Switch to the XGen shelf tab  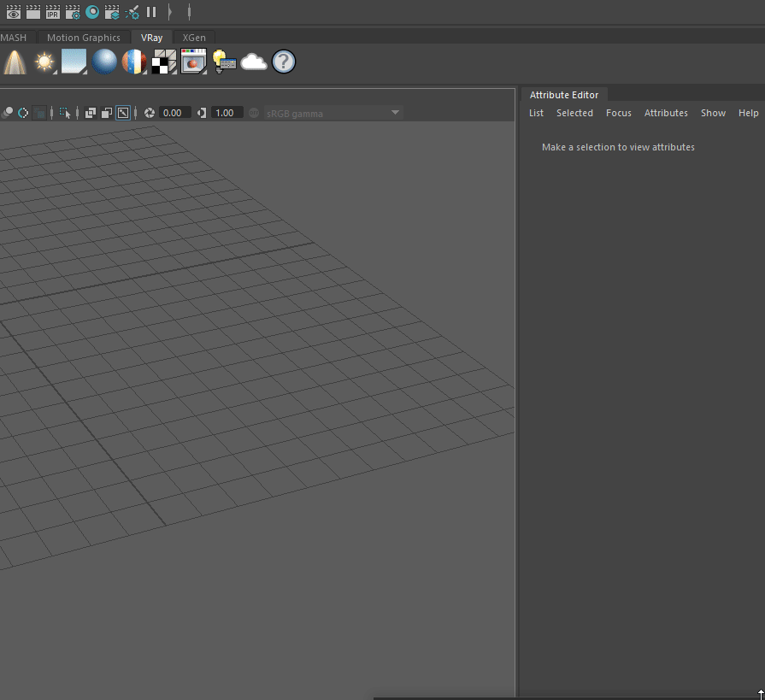tap(194, 38)
